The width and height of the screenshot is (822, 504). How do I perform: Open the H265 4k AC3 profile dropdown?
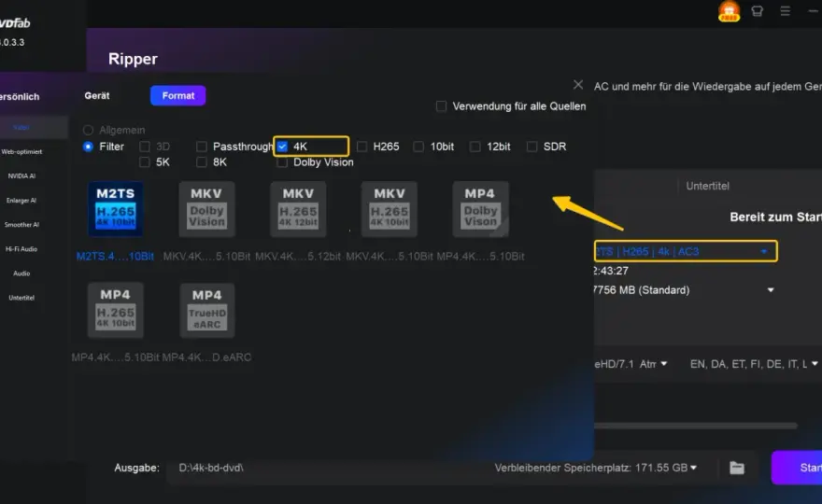tap(686, 251)
